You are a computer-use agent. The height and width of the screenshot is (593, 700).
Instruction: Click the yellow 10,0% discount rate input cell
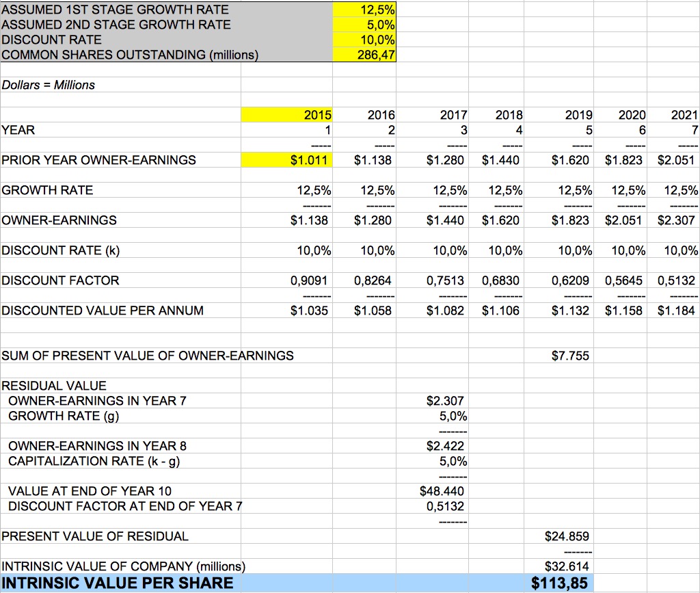point(364,40)
